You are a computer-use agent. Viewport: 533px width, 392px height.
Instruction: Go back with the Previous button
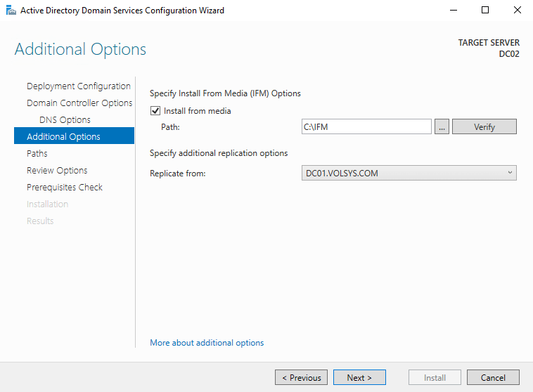[x=301, y=377]
